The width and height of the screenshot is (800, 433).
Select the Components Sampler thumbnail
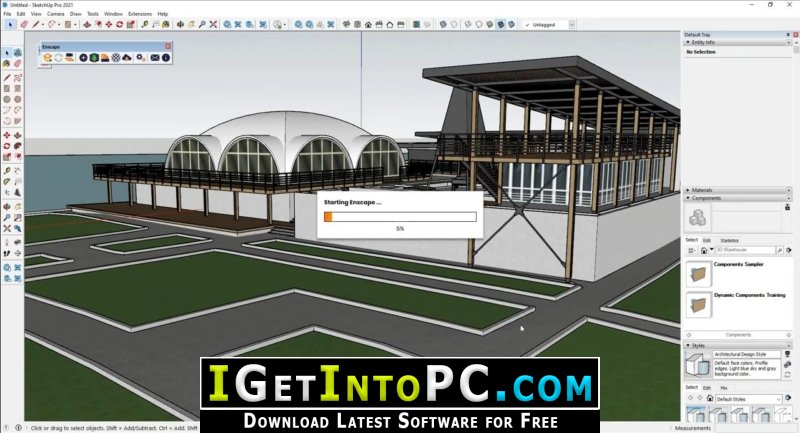tap(697, 273)
